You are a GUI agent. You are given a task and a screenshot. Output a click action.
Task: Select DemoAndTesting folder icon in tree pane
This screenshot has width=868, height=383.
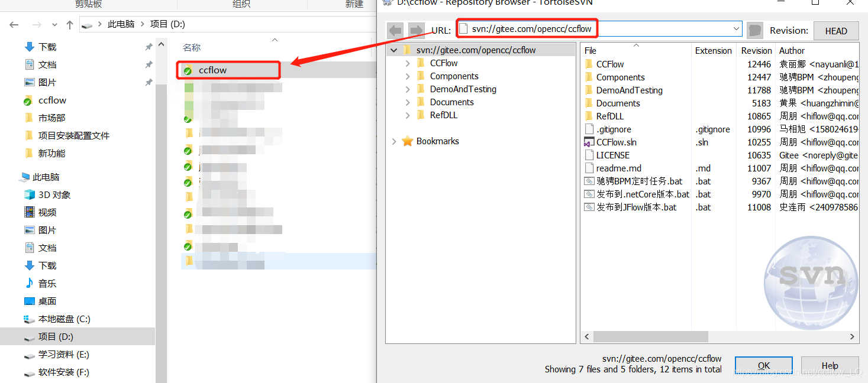(421, 89)
